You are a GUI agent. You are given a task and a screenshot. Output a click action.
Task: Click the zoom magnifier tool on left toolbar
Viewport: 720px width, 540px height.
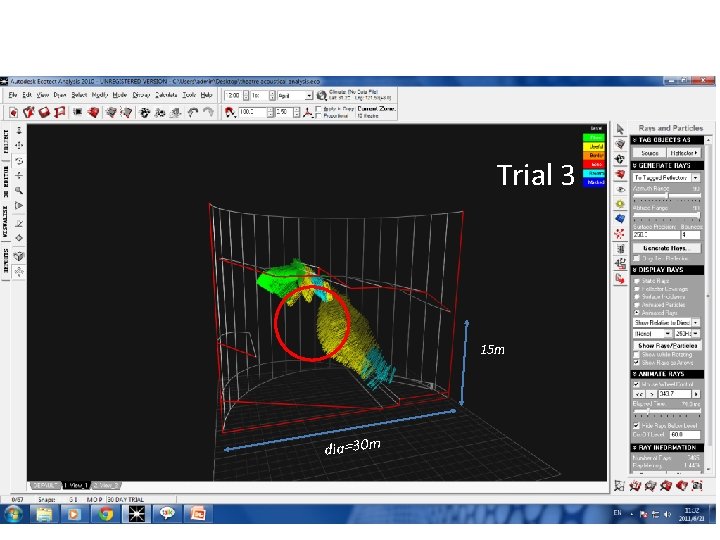point(19,190)
